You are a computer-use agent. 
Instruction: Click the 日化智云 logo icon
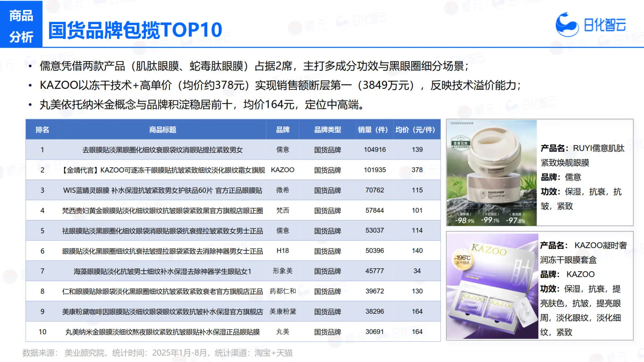[x=567, y=25]
